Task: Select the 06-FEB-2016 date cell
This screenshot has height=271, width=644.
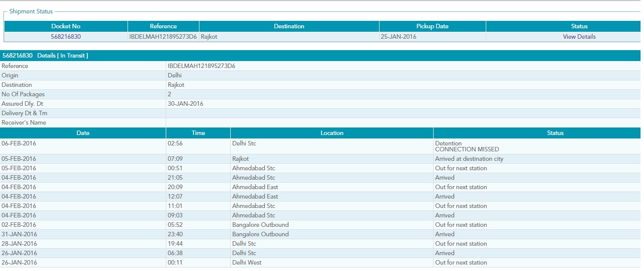Action: click(19, 143)
